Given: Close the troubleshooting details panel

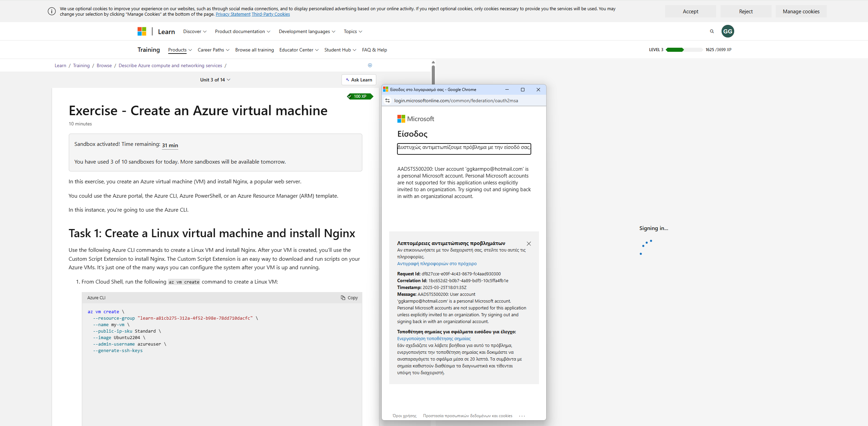Looking at the screenshot, I should (x=529, y=244).
